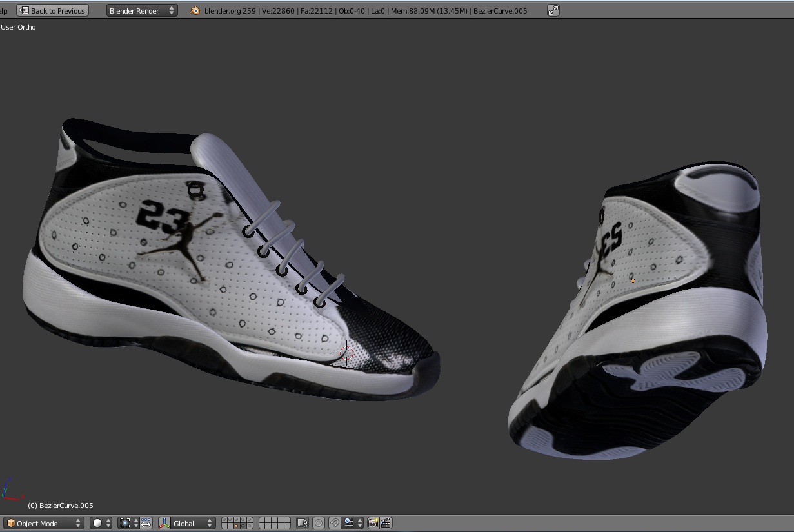Open the Blender Render engine dropdown
The width and height of the screenshot is (794, 532).
[142, 10]
